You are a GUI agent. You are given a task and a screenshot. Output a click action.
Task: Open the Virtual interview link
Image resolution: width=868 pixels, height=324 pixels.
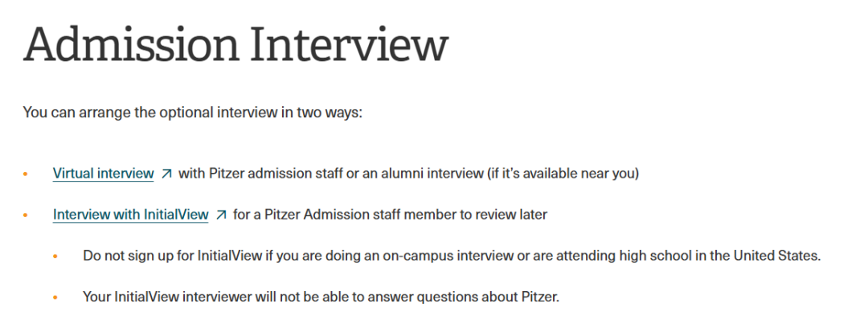pos(104,174)
